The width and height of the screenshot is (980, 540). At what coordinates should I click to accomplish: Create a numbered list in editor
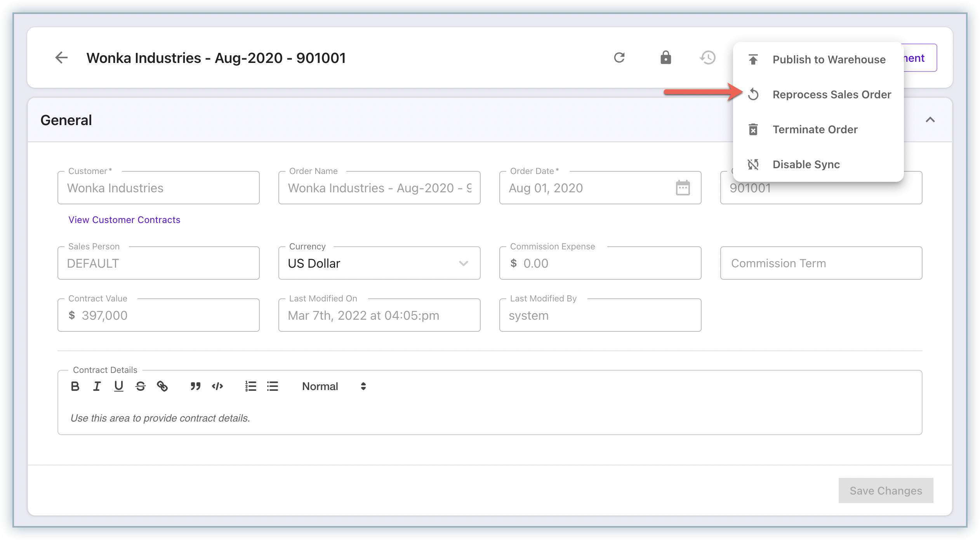[x=250, y=386]
